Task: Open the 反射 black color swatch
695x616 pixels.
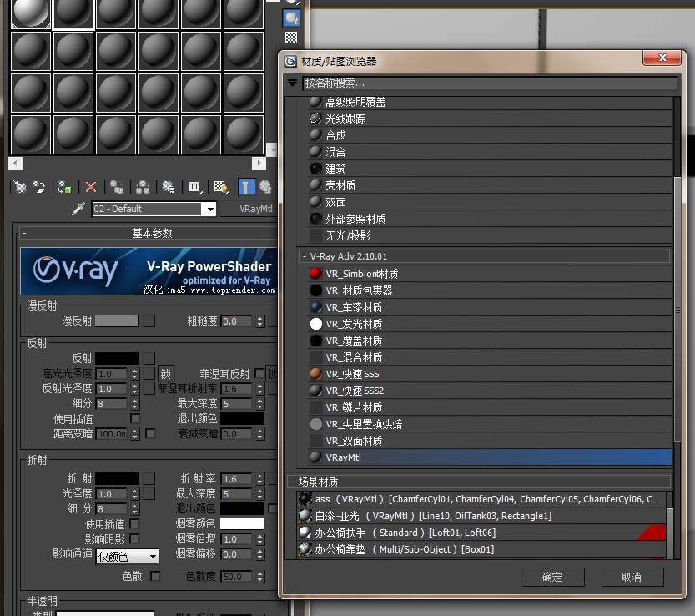Action: click(x=117, y=358)
